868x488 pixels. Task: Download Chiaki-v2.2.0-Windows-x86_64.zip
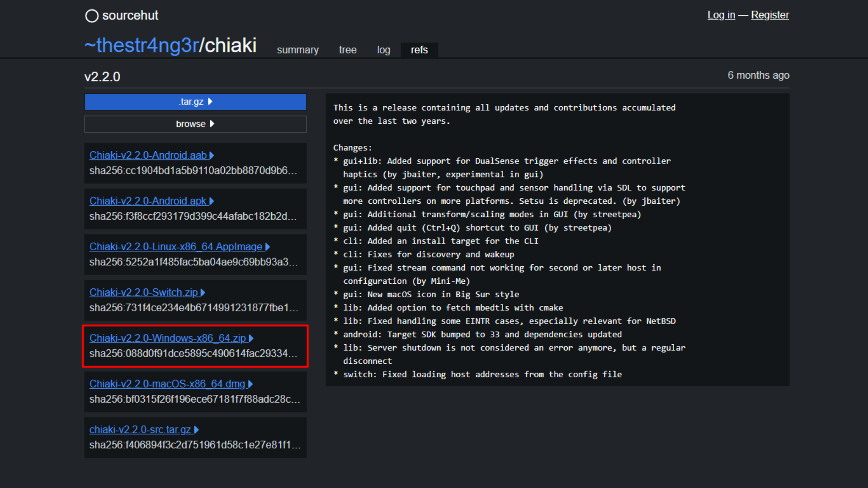167,338
